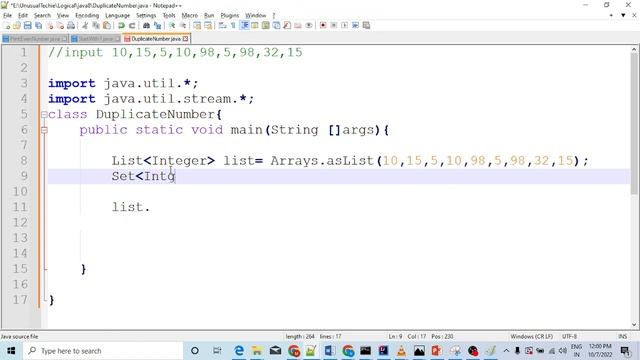
Task: Click the Playback macro icon
Action: point(344,26)
